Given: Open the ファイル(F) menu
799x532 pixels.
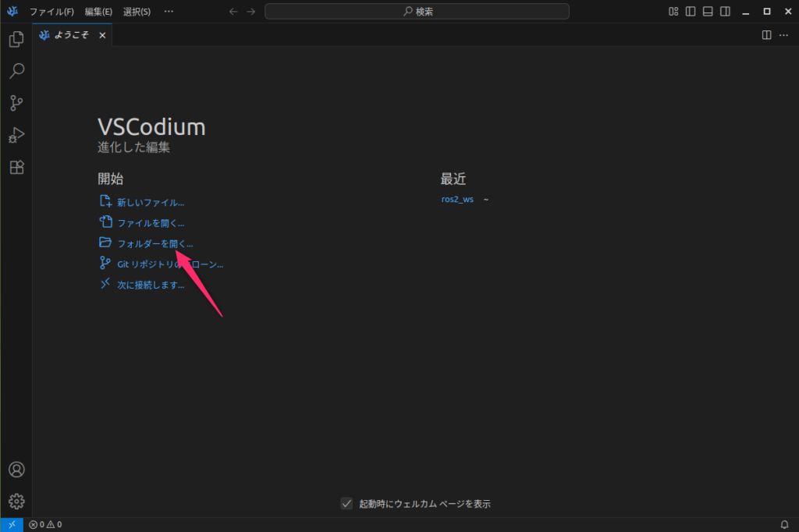Looking at the screenshot, I should click(x=51, y=12).
